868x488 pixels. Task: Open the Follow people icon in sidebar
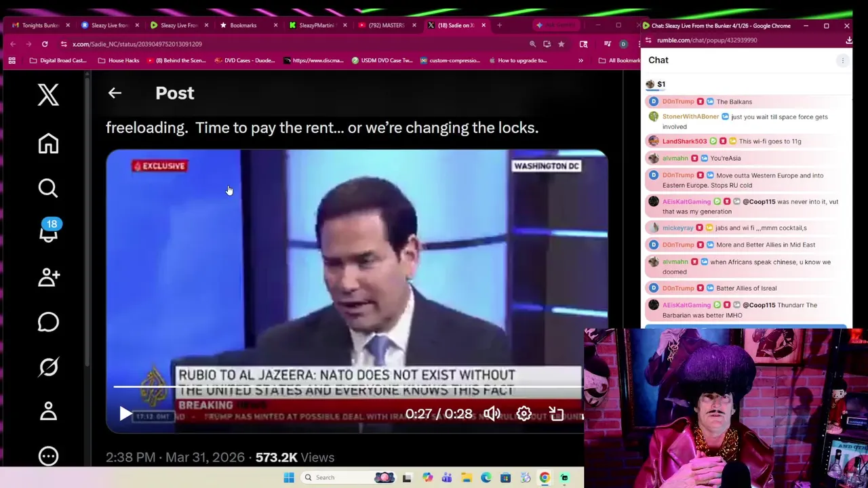pos(48,277)
